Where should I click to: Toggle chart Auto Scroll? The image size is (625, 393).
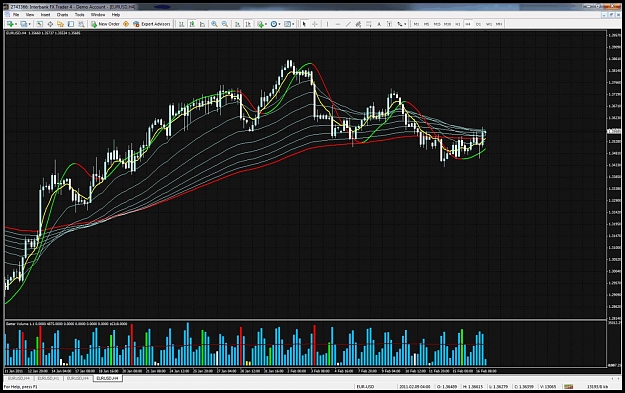[x=237, y=24]
